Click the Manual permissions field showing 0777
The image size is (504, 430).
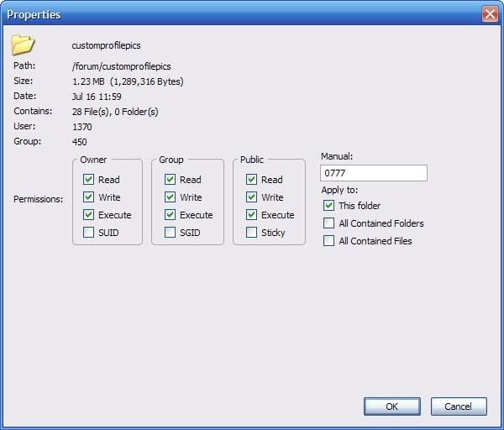[x=374, y=173]
